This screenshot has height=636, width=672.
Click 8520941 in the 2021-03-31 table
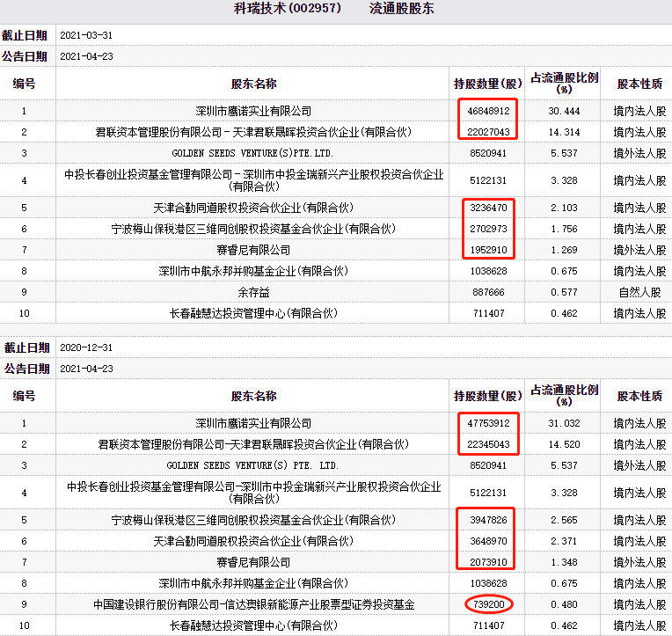488,153
